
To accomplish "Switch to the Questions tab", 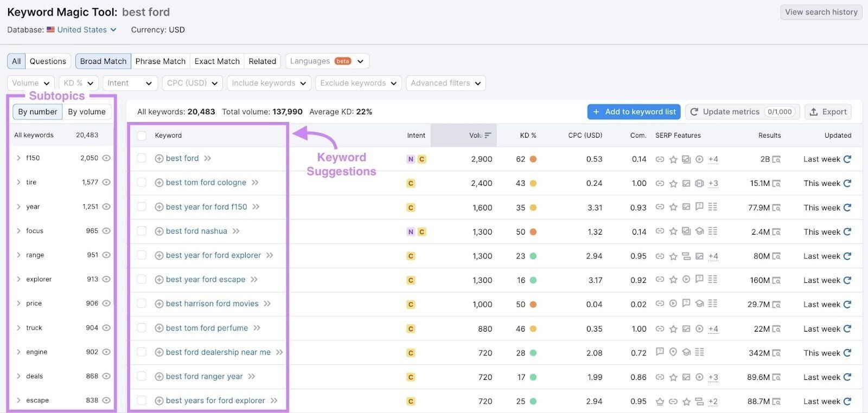I will pos(48,61).
